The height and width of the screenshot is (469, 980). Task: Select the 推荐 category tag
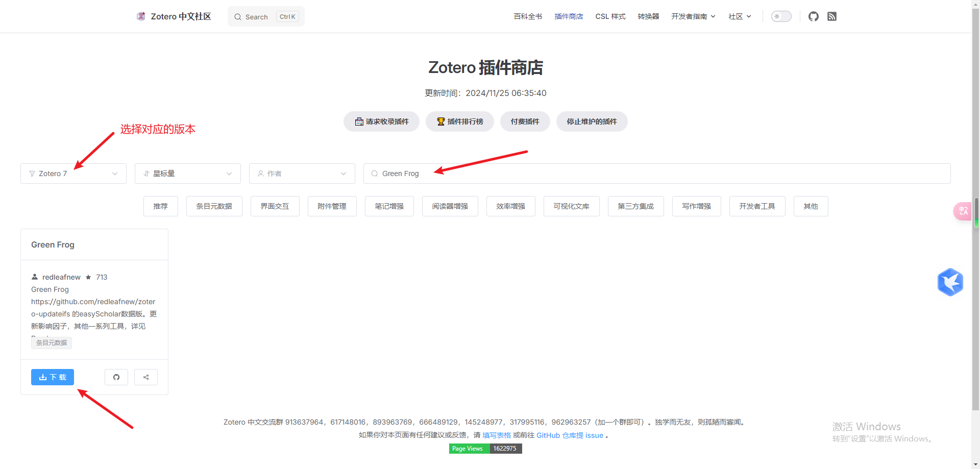coord(161,206)
